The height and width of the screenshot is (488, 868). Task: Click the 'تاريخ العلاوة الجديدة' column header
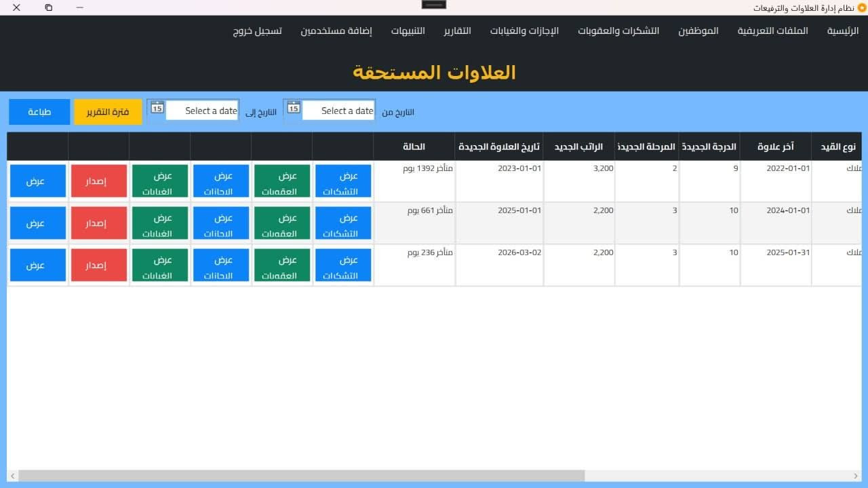pyautogui.click(x=499, y=147)
